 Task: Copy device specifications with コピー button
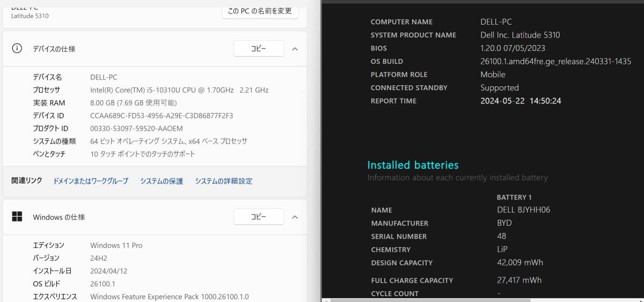tap(259, 49)
